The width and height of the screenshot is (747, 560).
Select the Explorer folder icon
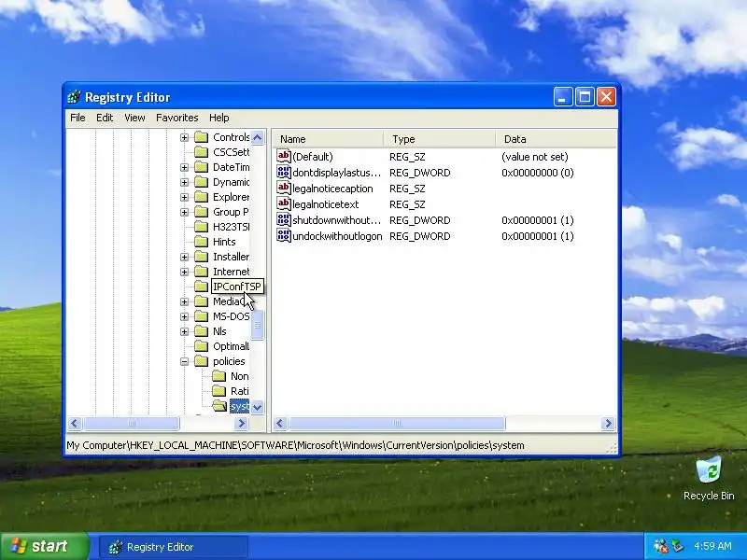202,197
